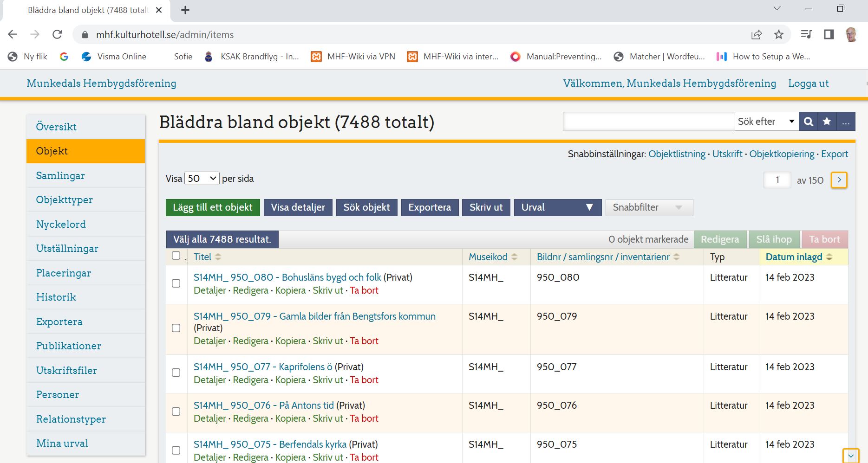868x463 pixels.
Task: Sort by Datum inlagd sort arrows
Action: (829, 257)
